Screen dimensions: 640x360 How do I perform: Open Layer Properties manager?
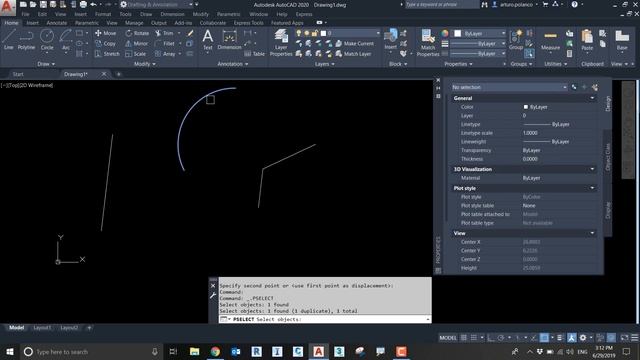click(281, 42)
